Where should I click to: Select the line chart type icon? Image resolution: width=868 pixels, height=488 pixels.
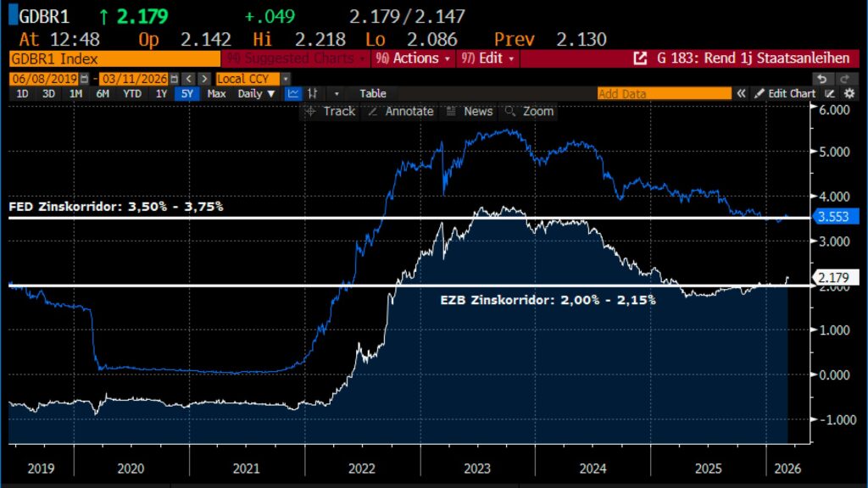point(293,94)
